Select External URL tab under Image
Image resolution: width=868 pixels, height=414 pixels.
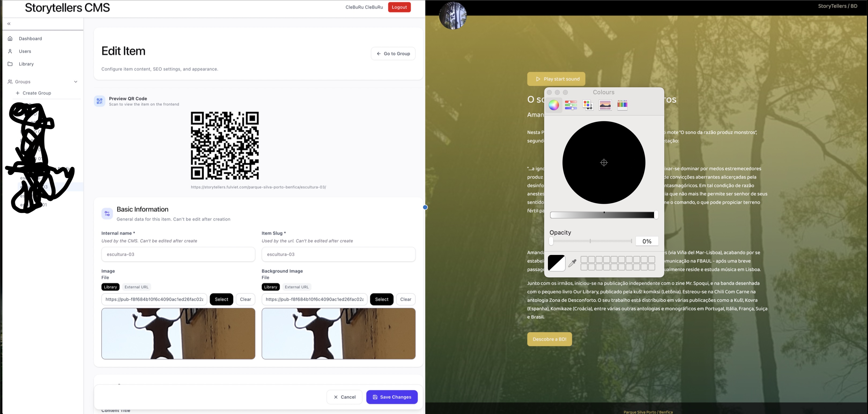(136, 287)
